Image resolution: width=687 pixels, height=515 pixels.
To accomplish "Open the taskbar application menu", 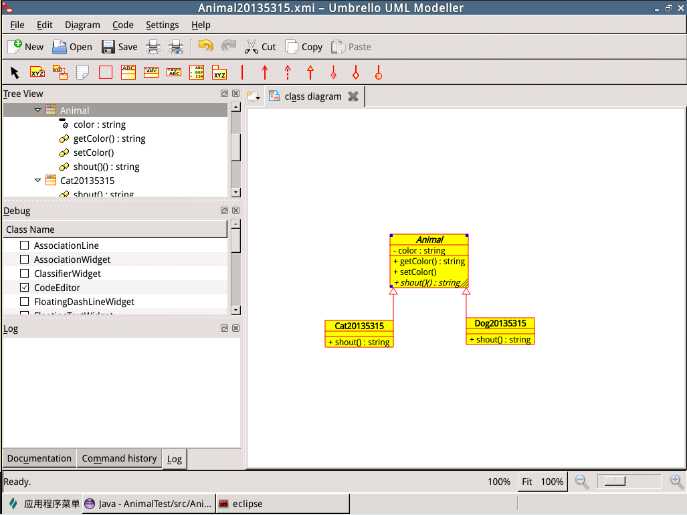I will click(x=43, y=504).
